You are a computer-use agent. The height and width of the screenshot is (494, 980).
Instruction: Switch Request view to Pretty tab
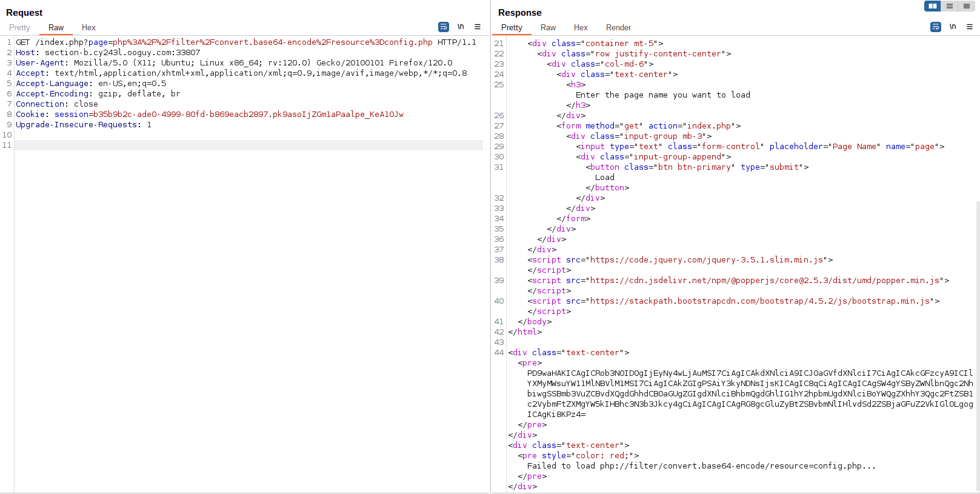19,28
